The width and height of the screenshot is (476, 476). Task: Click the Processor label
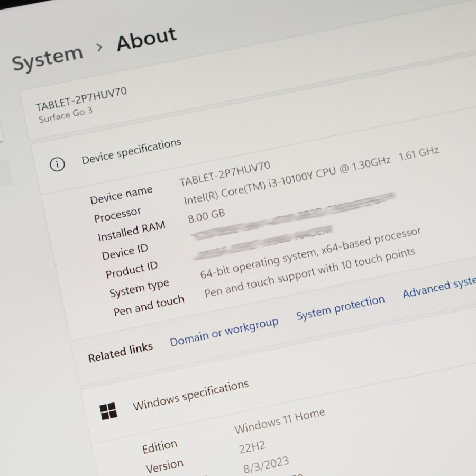coord(117,215)
